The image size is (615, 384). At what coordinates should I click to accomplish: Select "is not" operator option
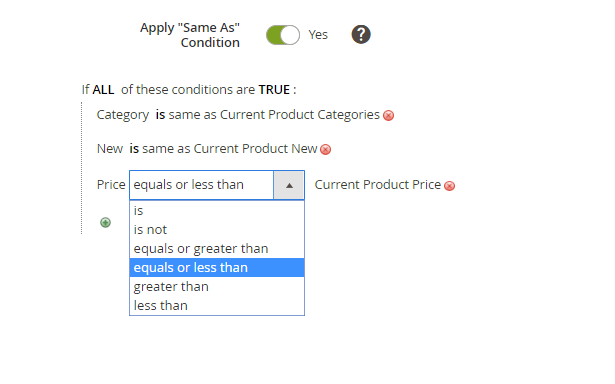point(217,229)
